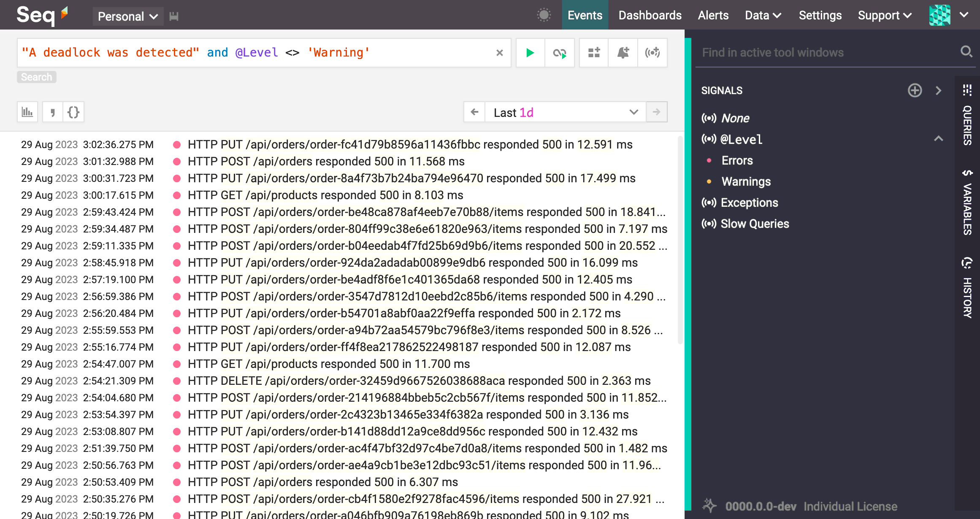Open the user avatar menu
This screenshot has width=980, height=519.
949,15
